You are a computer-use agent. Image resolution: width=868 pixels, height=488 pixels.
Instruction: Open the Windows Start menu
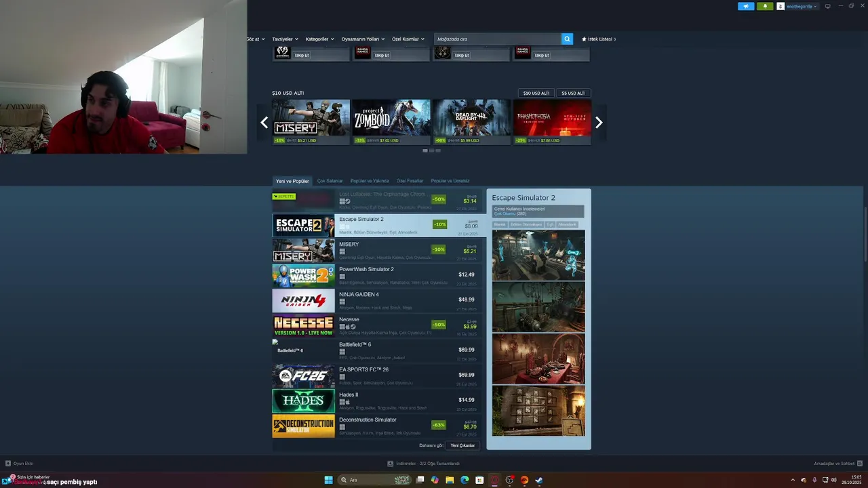328,480
